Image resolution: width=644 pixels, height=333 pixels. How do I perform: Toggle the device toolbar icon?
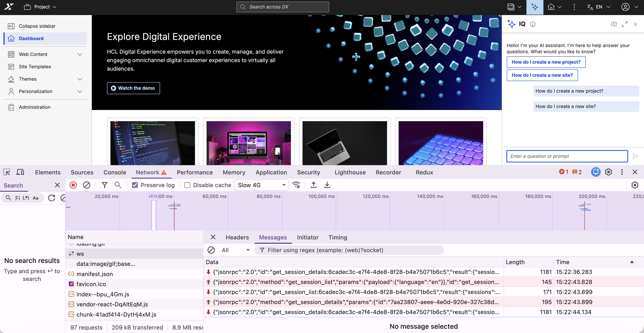tap(20, 172)
